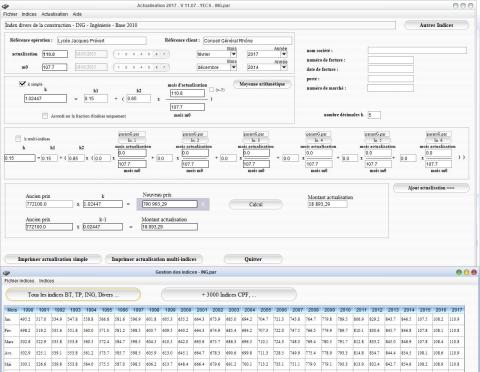Image resolution: width=480 pixels, height=372 pixels.
Task: Click the date de facture field
Action: pos(391,69)
